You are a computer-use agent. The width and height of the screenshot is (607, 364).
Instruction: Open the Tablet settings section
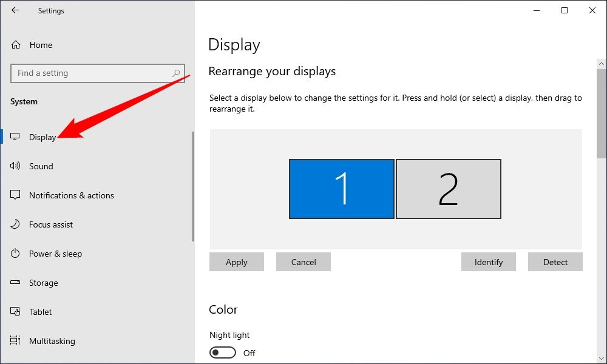[40, 312]
